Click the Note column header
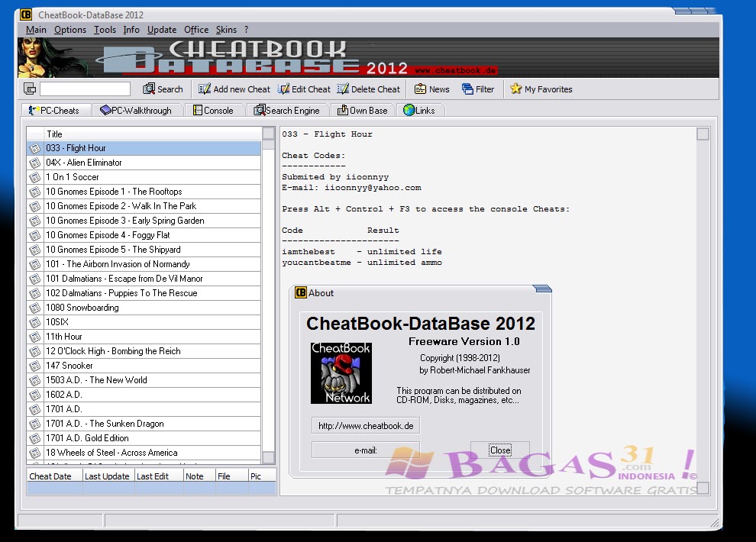This screenshot has width=756, height=542. tap(199, 476)
